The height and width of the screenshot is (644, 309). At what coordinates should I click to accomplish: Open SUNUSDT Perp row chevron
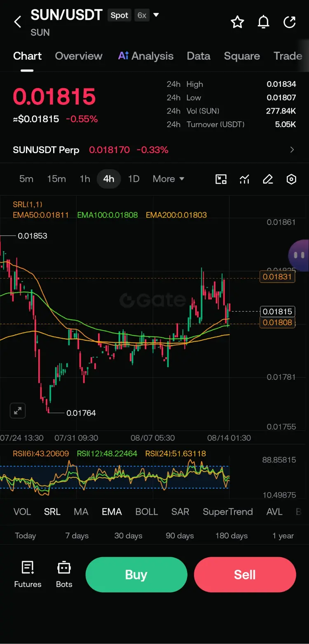[x=292, y=150]
